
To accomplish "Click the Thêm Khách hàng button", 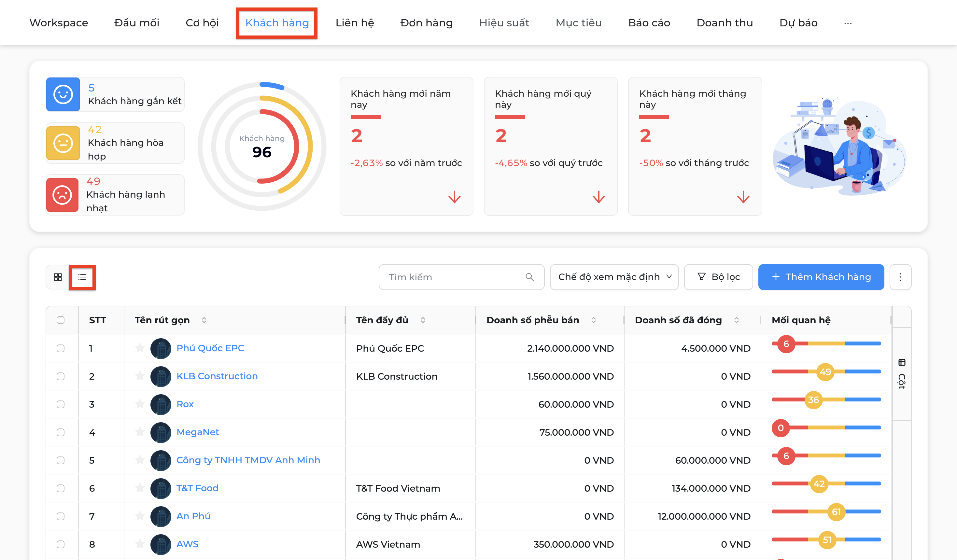I will (x=821, y=277).
